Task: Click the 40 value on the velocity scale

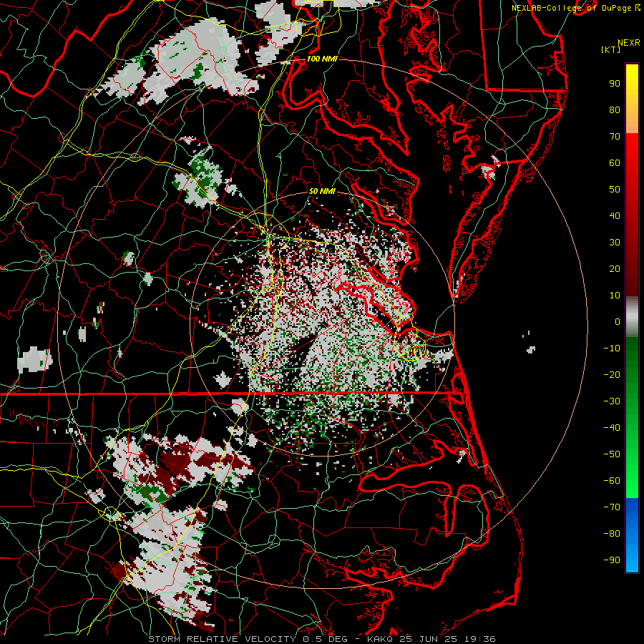Action: [x=615, y=215]
